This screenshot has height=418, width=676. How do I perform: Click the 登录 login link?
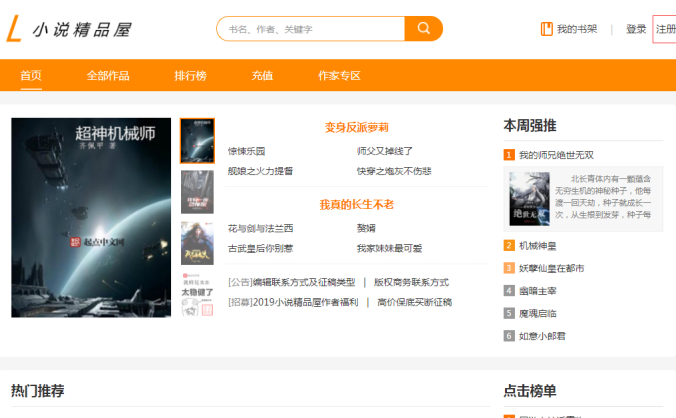point(636,29)
